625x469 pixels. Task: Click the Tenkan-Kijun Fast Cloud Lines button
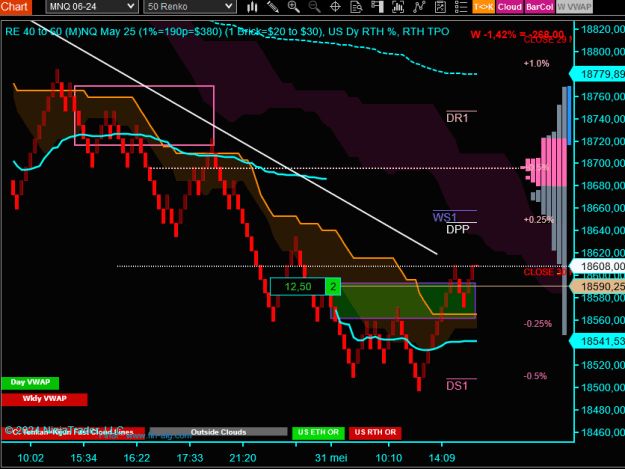(x=73, y=433)
